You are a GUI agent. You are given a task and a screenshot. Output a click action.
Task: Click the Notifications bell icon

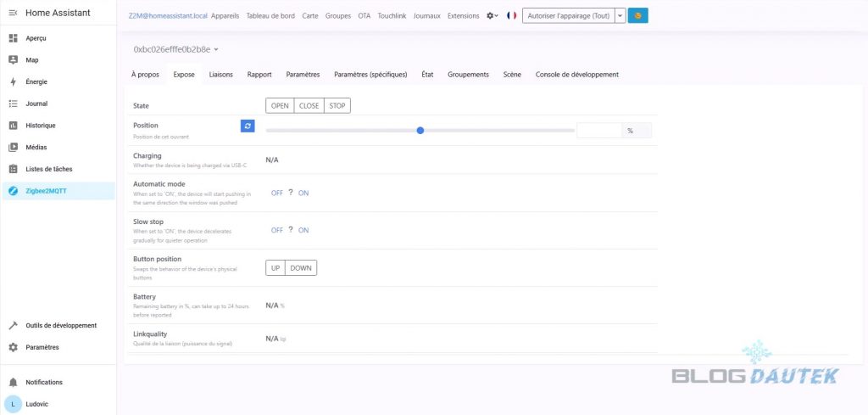(13, 382)
